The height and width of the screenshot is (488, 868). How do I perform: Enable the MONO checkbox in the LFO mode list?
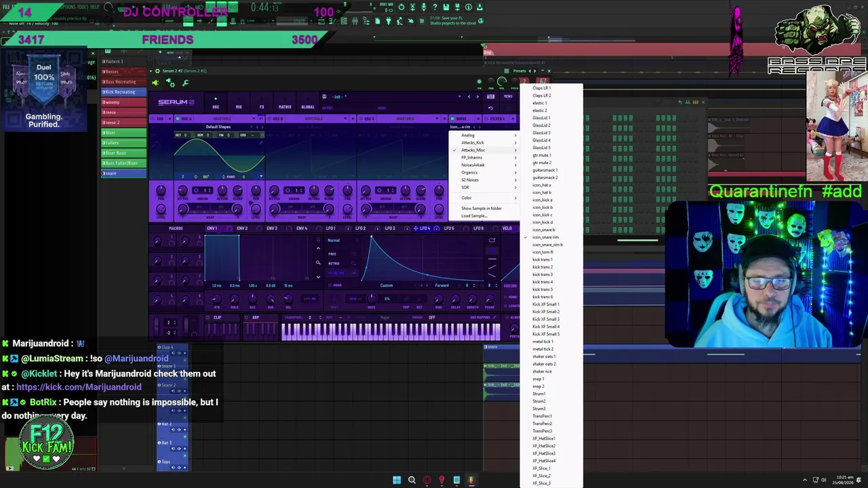[330, 285]
